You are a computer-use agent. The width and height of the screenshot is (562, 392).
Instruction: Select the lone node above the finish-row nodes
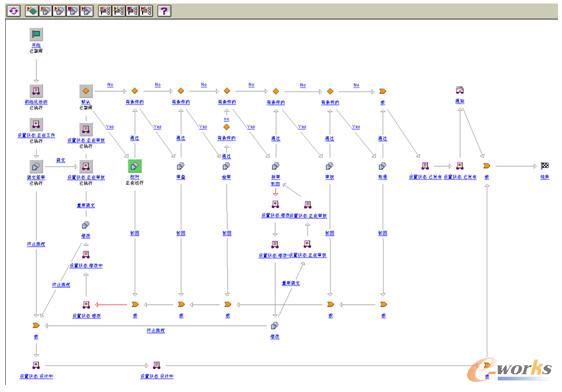460,90
